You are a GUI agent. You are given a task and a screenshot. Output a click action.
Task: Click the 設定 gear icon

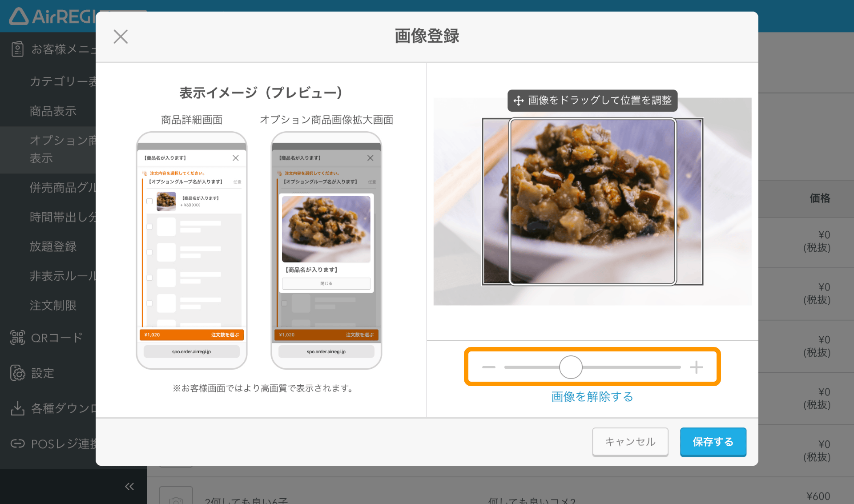tap(18, 373)
